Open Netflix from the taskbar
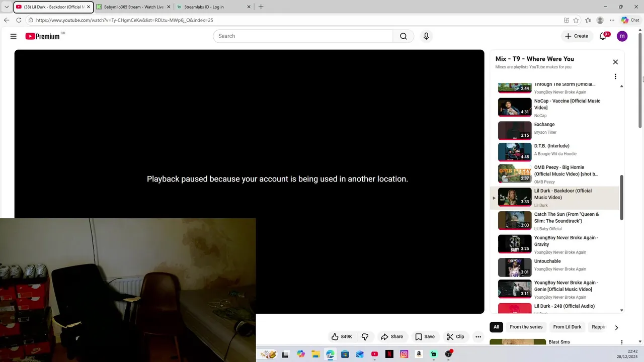Viewport: 644px width, 362px height. pos(389,354)
